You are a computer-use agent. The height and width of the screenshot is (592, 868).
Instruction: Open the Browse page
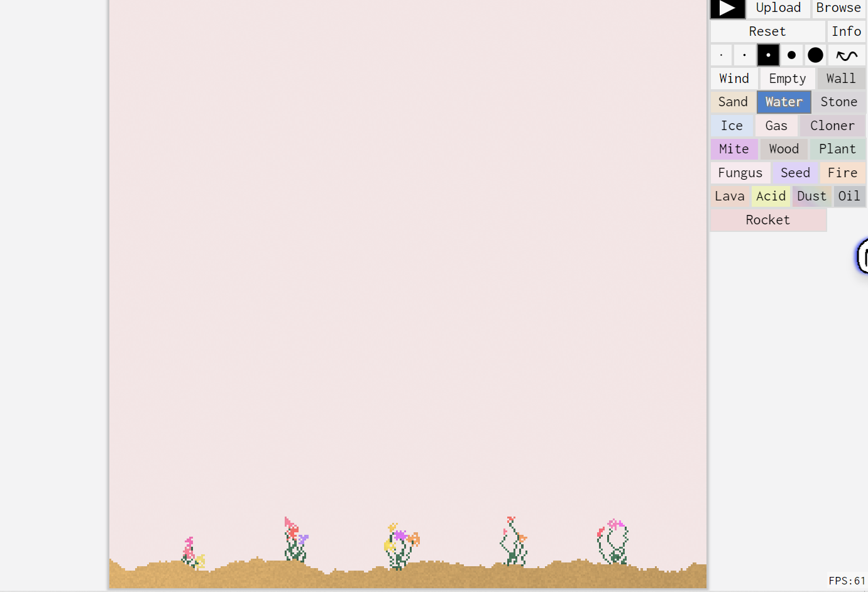838,8
